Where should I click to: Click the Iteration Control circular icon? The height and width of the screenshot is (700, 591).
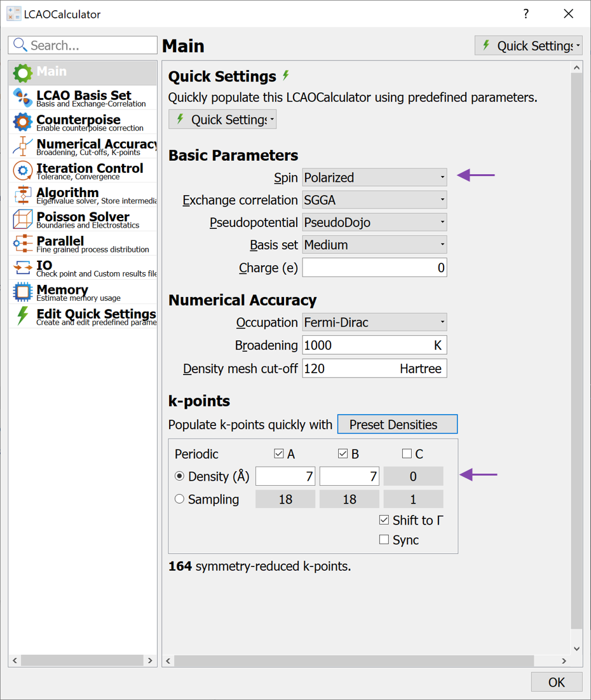tap(22, 170)
